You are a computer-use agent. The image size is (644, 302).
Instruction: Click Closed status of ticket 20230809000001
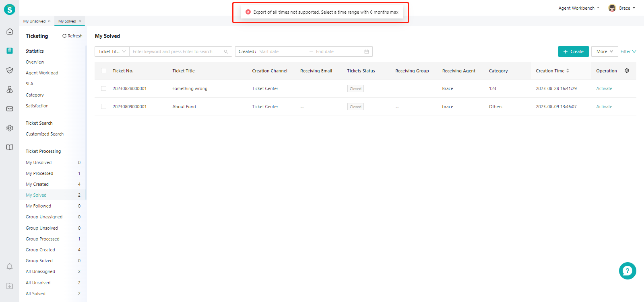pos(355,107)
